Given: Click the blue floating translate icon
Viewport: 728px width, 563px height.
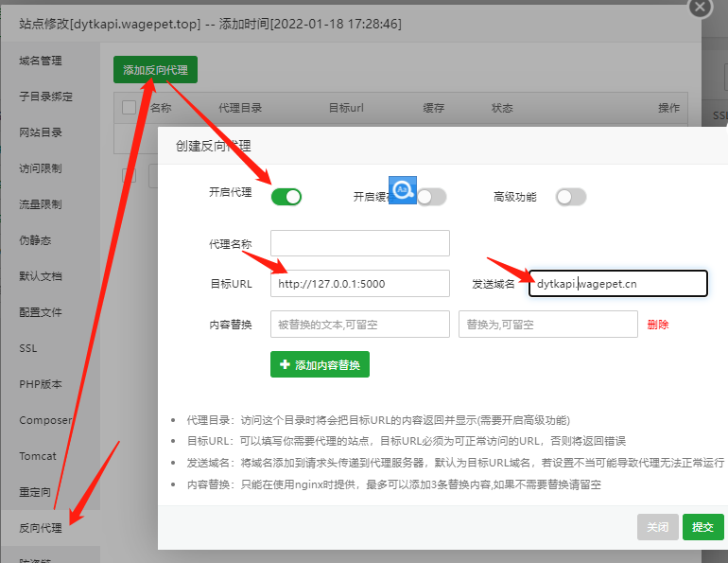Looking at the screenshot, I should [x=403, y=189].
